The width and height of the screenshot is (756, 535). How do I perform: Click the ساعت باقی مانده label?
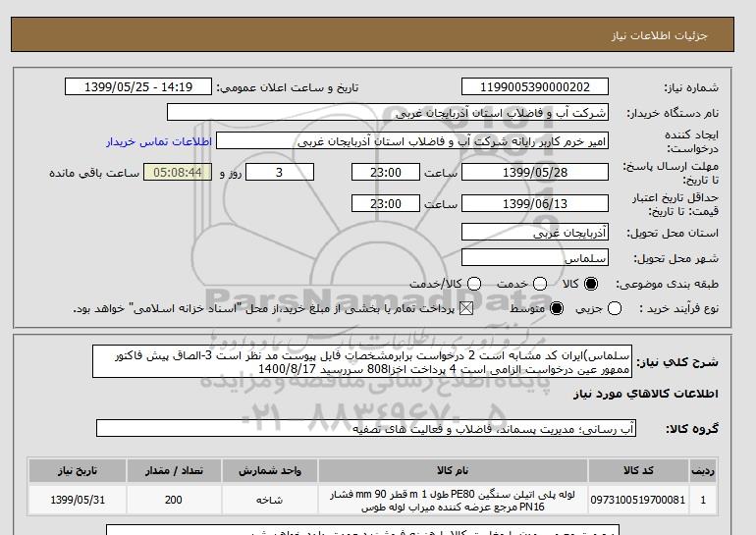click(94, 173)
